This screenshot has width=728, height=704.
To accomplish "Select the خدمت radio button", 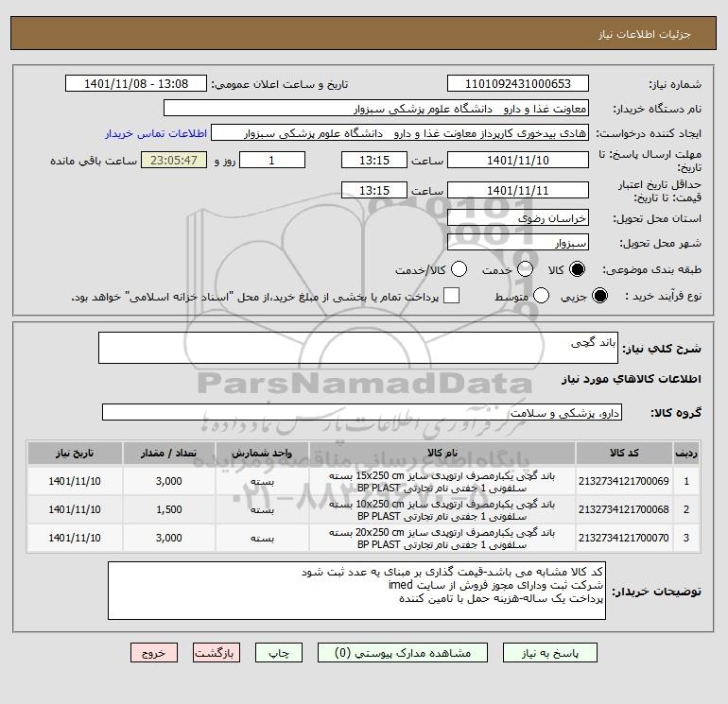I will 525,269.
